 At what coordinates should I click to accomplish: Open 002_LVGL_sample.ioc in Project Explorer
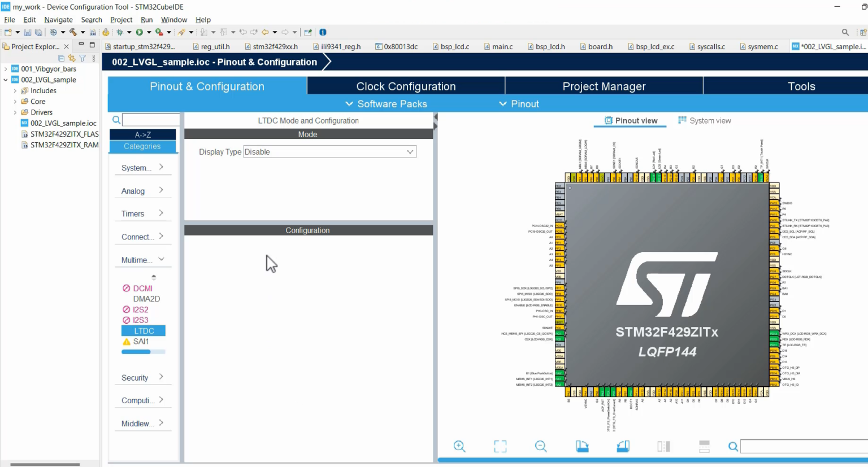click(x=63, y=123)
